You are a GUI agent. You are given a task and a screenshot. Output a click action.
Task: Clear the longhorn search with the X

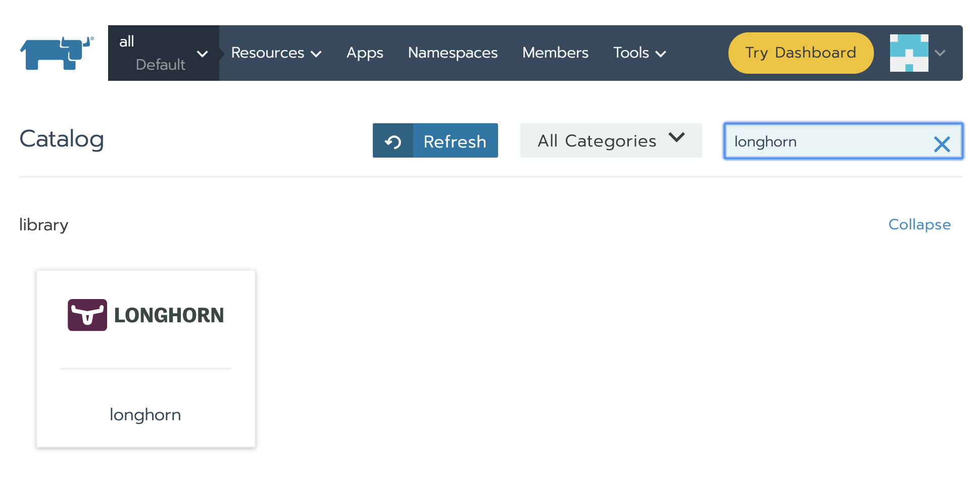942,144
